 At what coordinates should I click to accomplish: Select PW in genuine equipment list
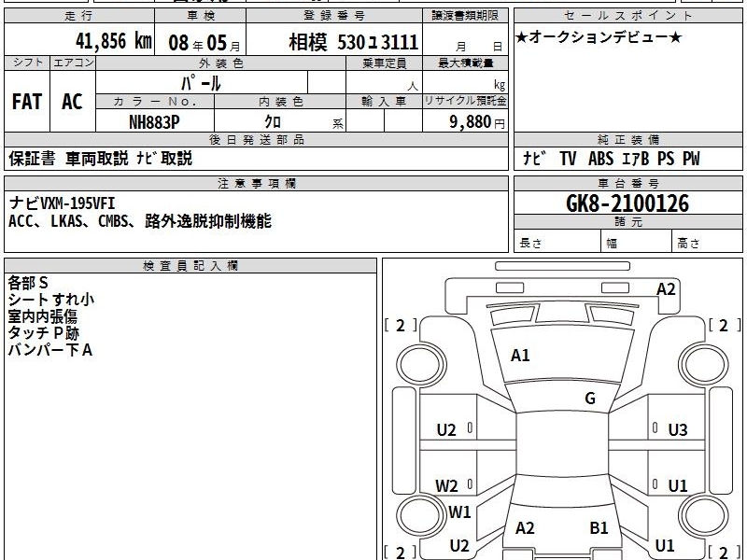[x=691, y=159]
